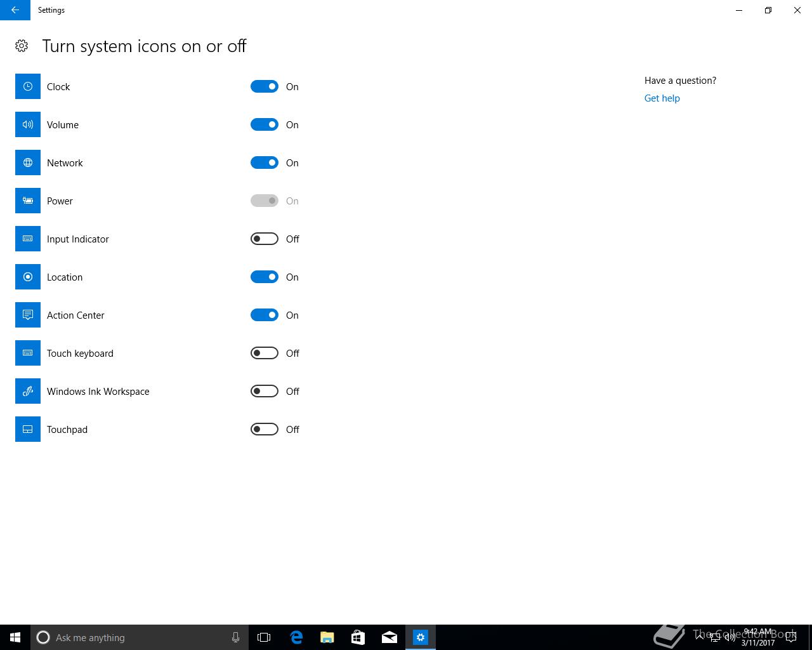
Task: Go back with the arrow button
Action: (15, 10)
